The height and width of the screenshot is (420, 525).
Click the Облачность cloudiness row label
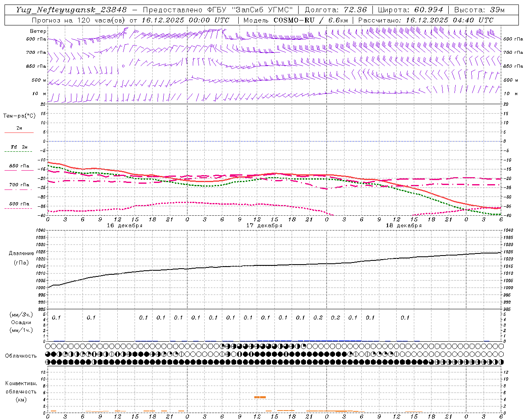21,356
